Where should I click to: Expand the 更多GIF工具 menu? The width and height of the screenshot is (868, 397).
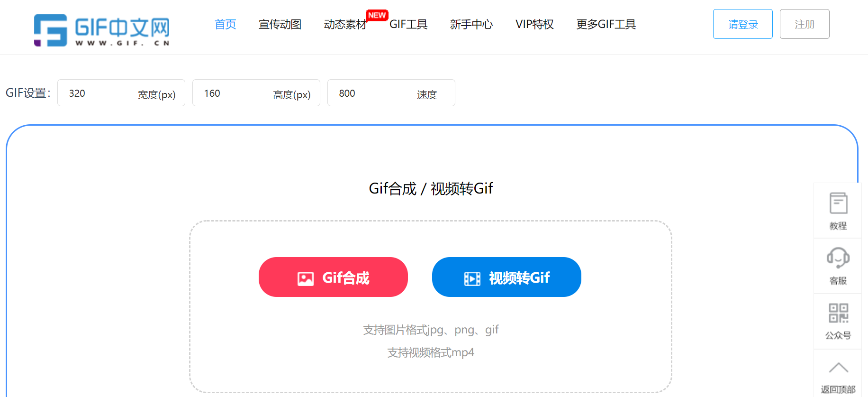pyautogui.click(x=606, y=24)
